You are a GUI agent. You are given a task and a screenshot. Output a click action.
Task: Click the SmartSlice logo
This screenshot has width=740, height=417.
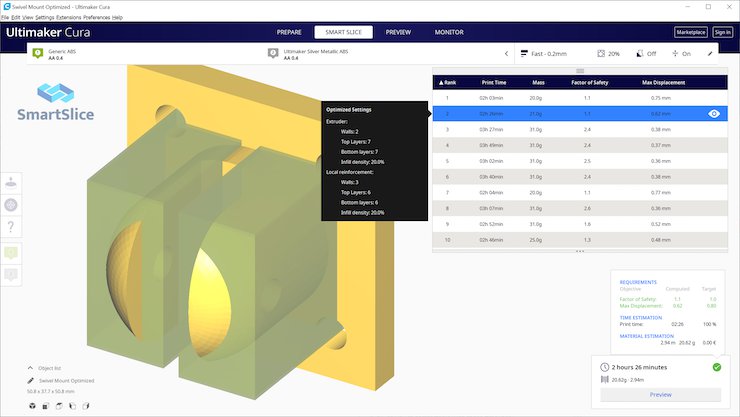56,102
